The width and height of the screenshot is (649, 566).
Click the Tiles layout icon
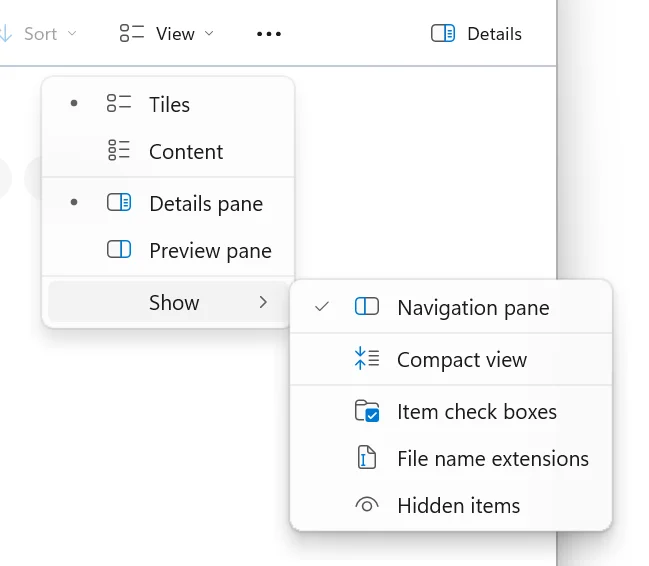click(x=119, y=104)
